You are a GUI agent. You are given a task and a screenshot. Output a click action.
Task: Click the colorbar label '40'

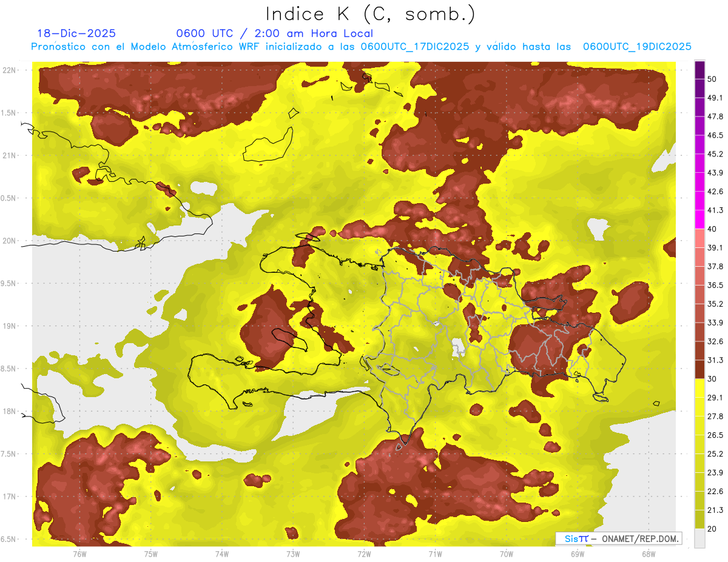(712, 229)
